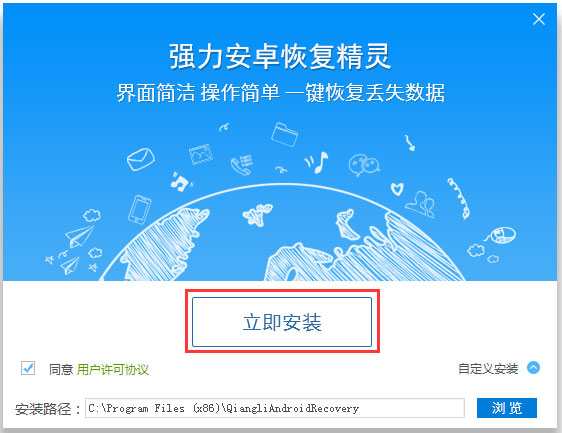Viewport: 562px width, 433px height.
Task: Click the music note icon near center
Action: pos(317,162)
